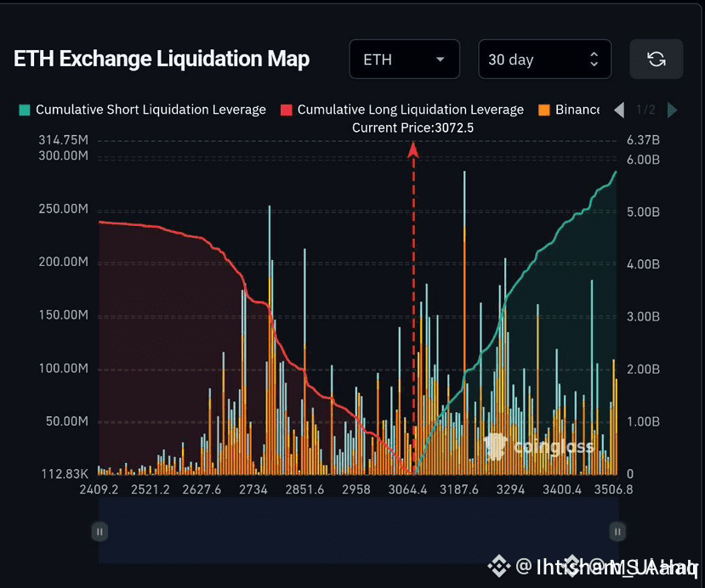
Task: Click the right range slider pause handle
Action: point(617,532)
